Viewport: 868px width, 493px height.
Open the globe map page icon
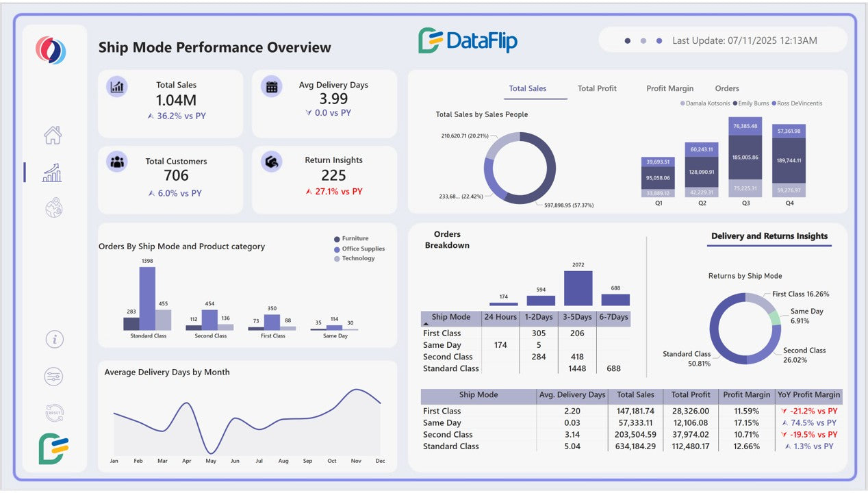(x=54, y=208)
